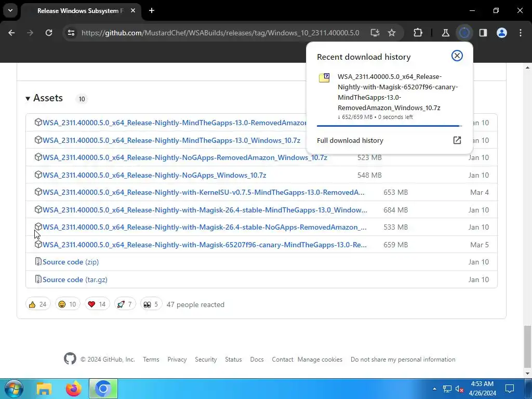Open the Contact footer link
Viewport: 532px width, 399px height.
click(x=283, y=360)
